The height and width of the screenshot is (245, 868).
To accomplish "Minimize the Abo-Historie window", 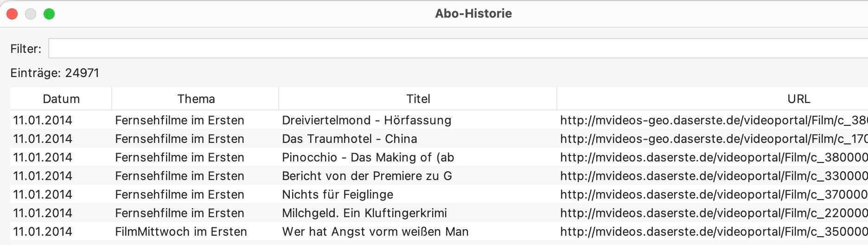I will coord(31,14).
